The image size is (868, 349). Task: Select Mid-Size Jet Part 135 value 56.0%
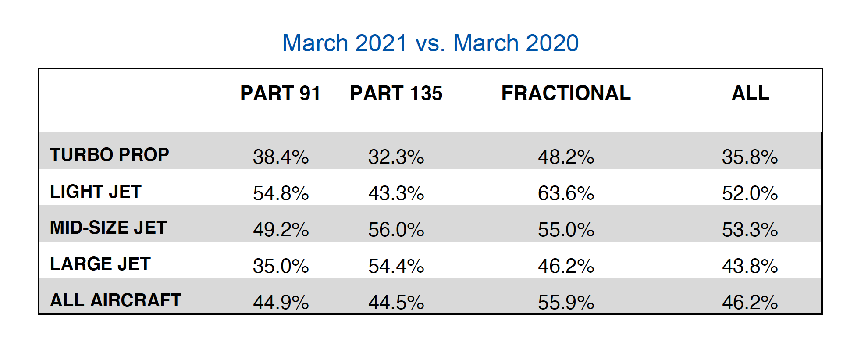(396, 230)
